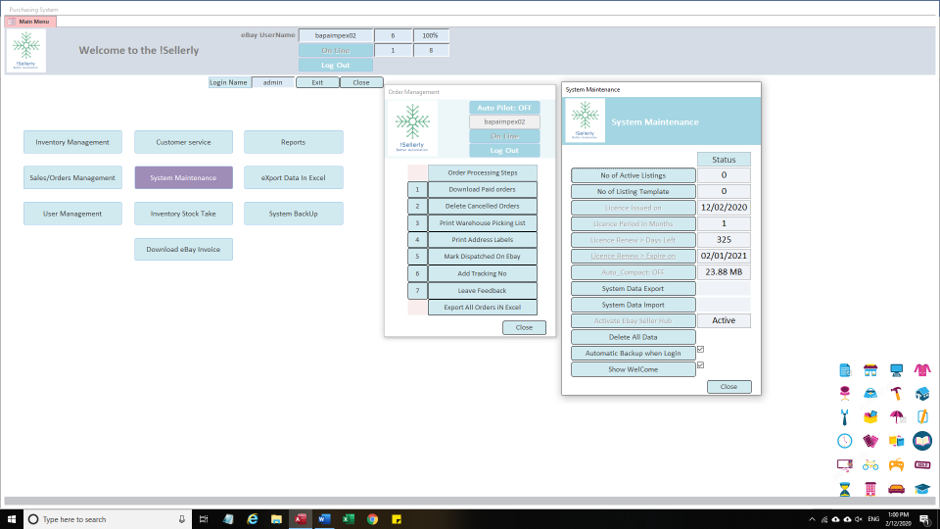
Task: Launch Google Chrome from the taskbar
Action: tap(372, 519)
